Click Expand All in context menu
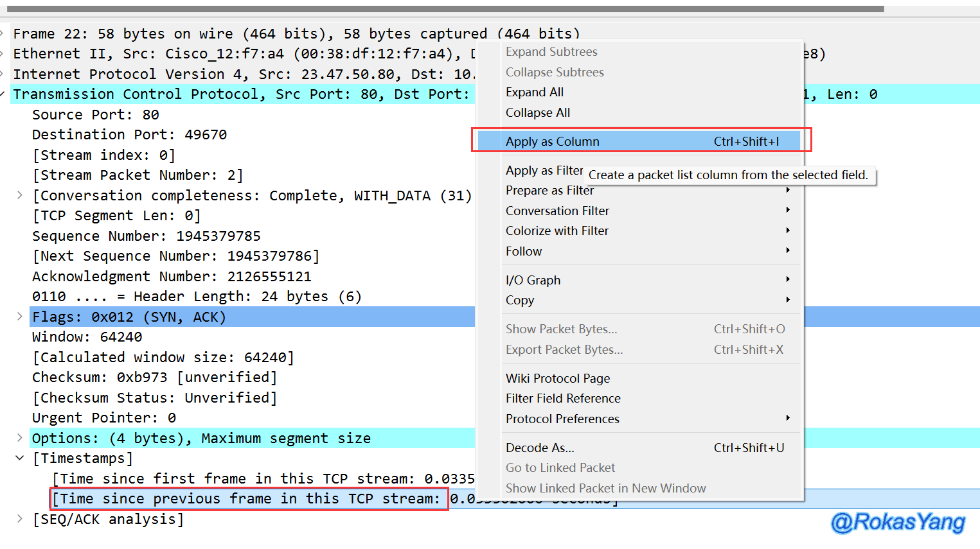This screenshot has width=980, height=549. 534,92
